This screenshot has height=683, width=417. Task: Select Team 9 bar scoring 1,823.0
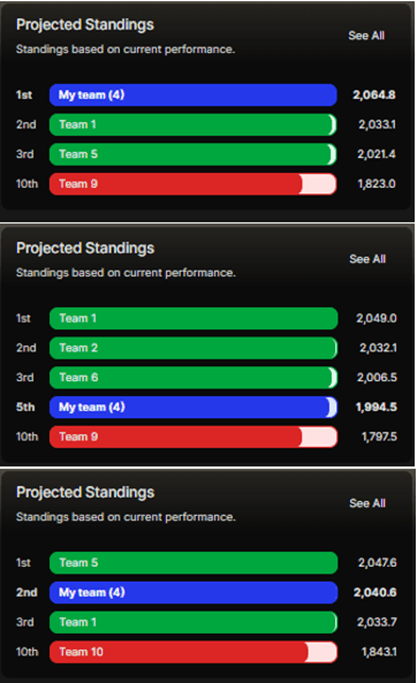coord(193,184)
